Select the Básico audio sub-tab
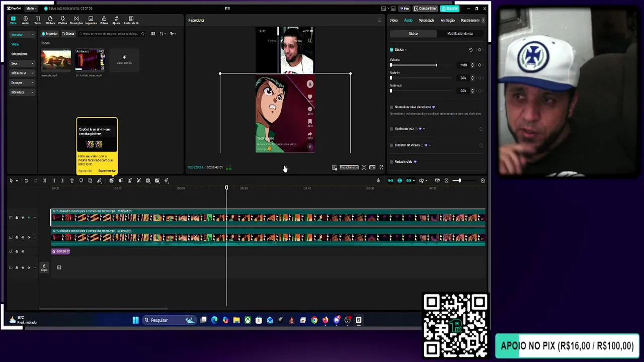 point(413,34)
